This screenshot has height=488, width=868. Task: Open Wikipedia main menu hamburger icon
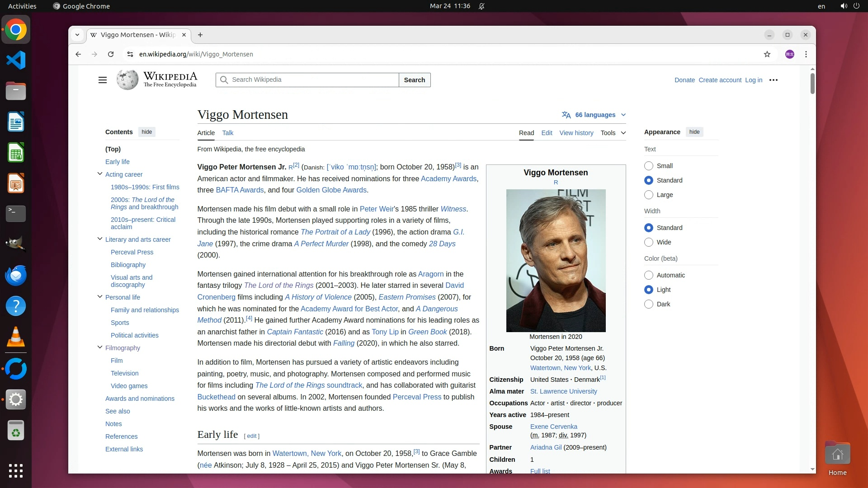[103, 80]
